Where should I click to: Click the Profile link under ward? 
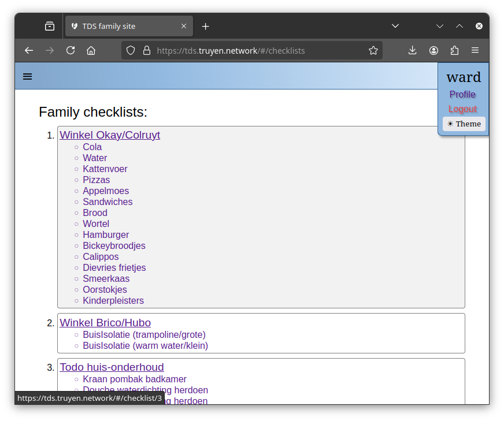[462, 94]
